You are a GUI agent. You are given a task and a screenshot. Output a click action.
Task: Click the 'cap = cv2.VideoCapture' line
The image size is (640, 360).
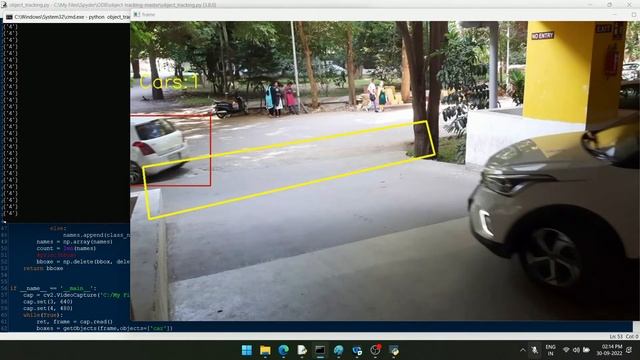pos(76,295)
